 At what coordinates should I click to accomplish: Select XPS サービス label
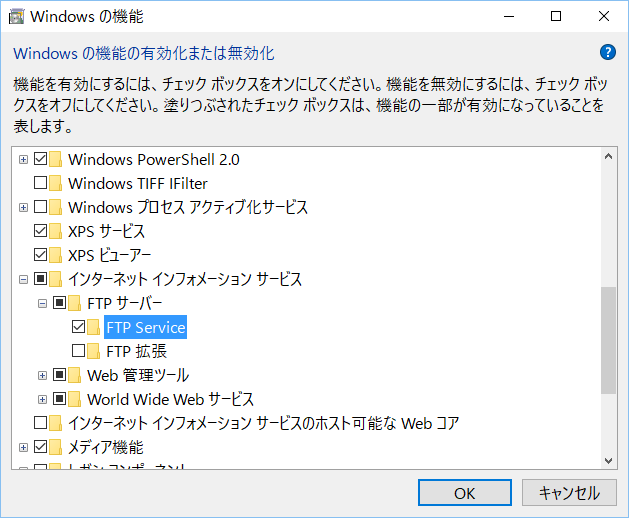click(x=106, y=231)
